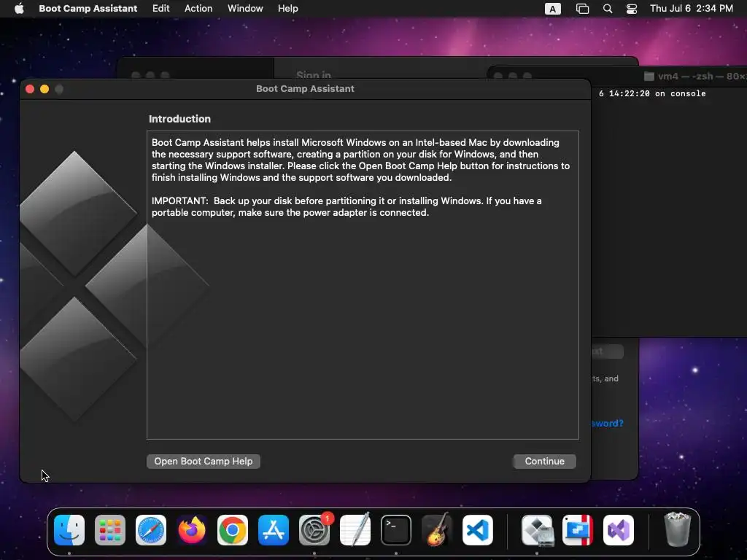747x560 pixels.
Task: Open Finder from the Dock
Action: tap(69, 530)
